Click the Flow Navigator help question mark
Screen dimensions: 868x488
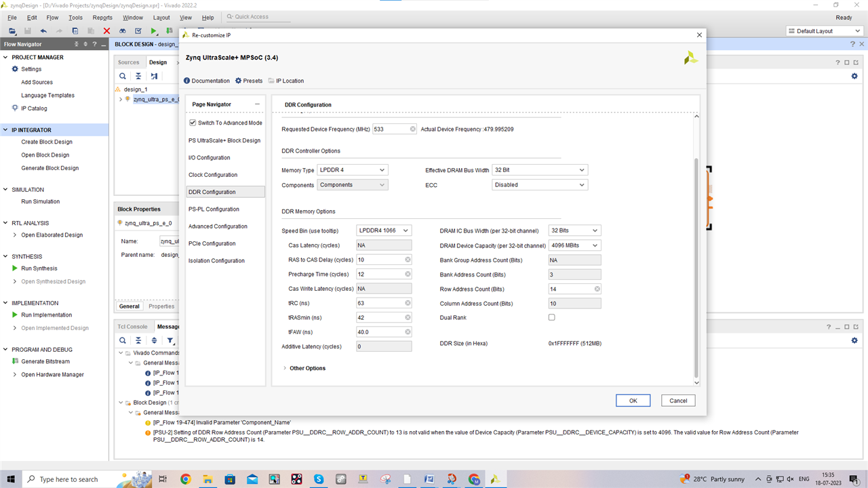tap(95, 44)
